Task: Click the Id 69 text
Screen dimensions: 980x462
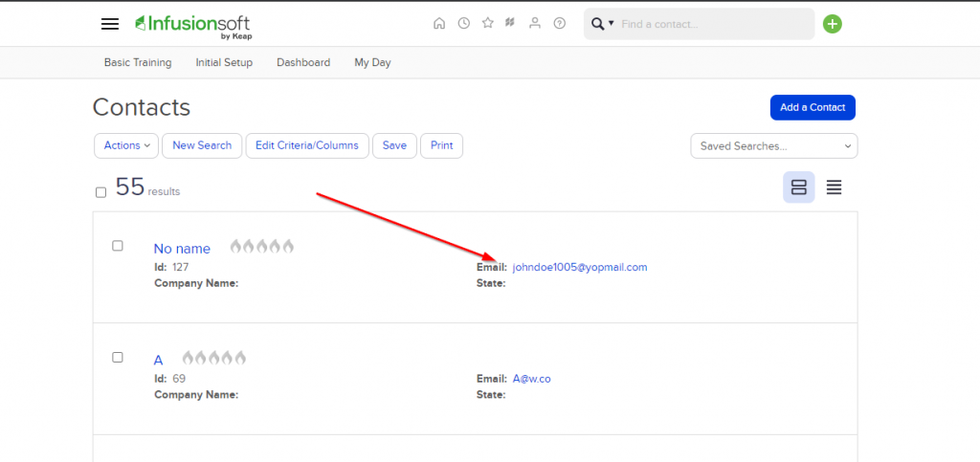Action: click(x=170, y=379)
